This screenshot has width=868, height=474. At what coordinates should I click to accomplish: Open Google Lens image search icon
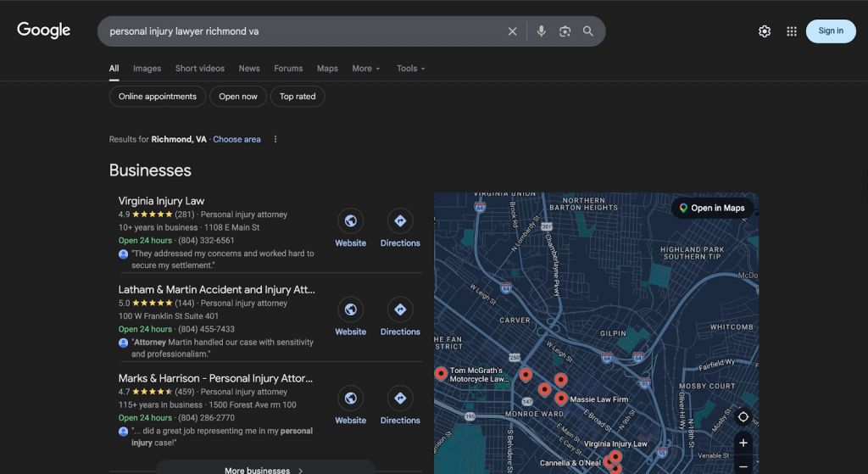point(565,31)
